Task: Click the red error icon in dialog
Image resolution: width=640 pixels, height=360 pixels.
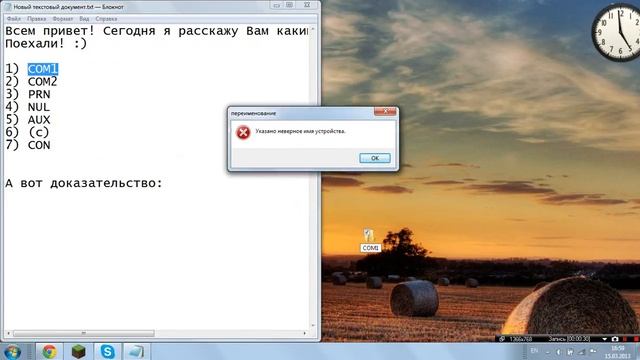Action: tap(243, 132)
